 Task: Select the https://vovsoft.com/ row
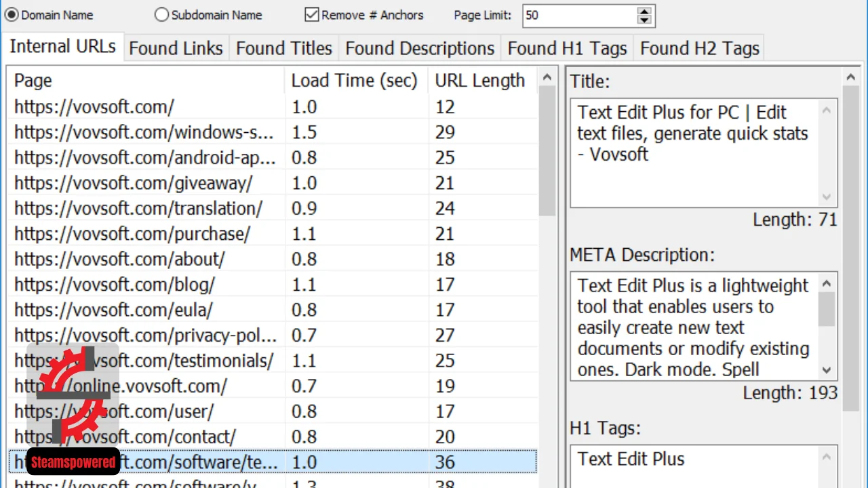tap(273, 107)
